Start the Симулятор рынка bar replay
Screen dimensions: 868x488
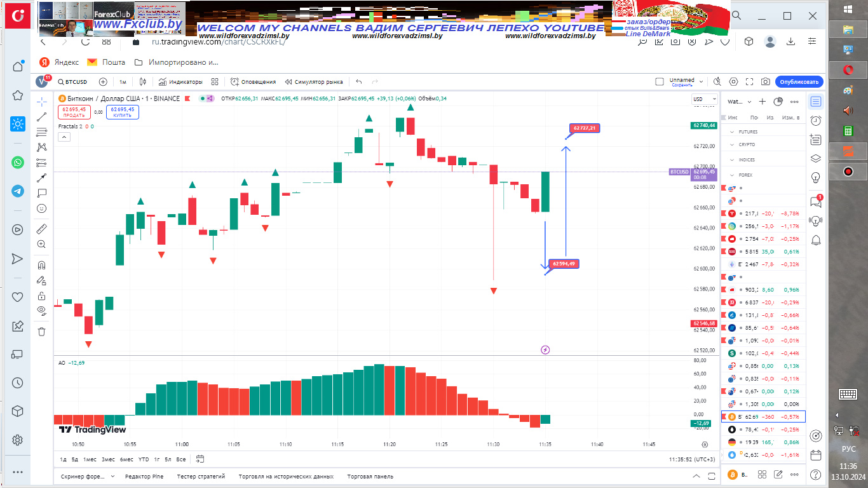coord(314,82)
